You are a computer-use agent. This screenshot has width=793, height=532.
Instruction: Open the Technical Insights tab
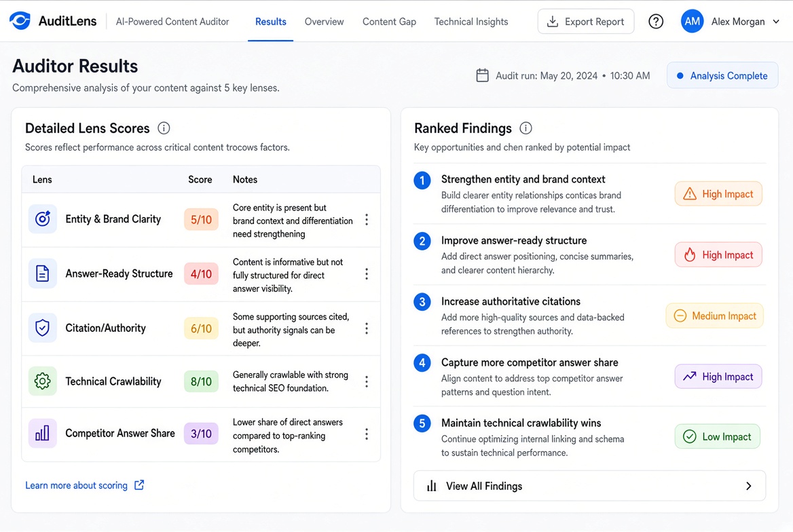click(x=471, y=22)
